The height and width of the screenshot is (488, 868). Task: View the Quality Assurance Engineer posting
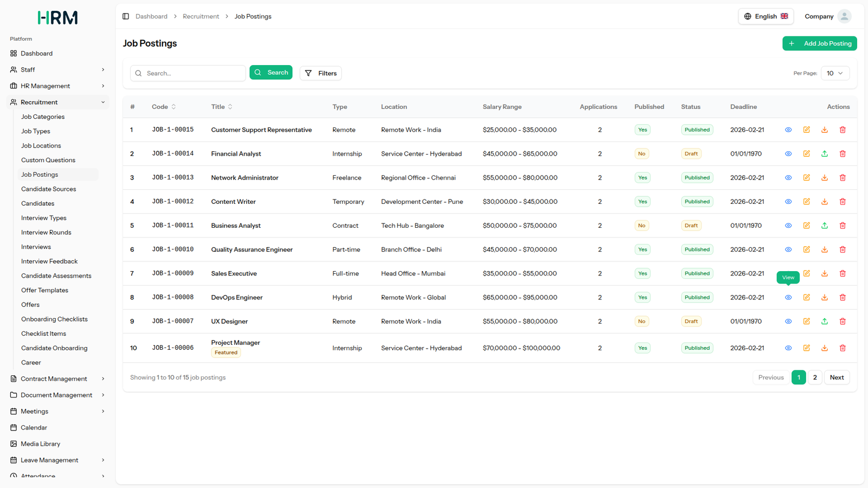tap(788, 249)
